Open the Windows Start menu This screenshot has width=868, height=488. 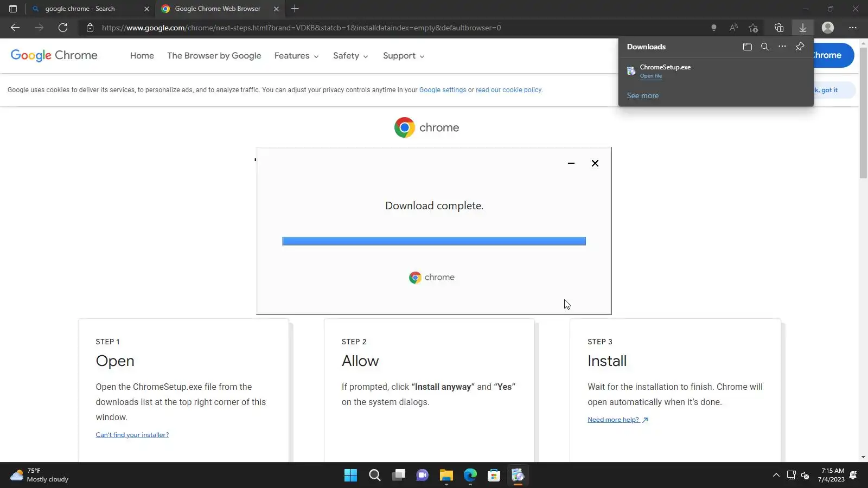pyautogui.click(x=351, y=476)
